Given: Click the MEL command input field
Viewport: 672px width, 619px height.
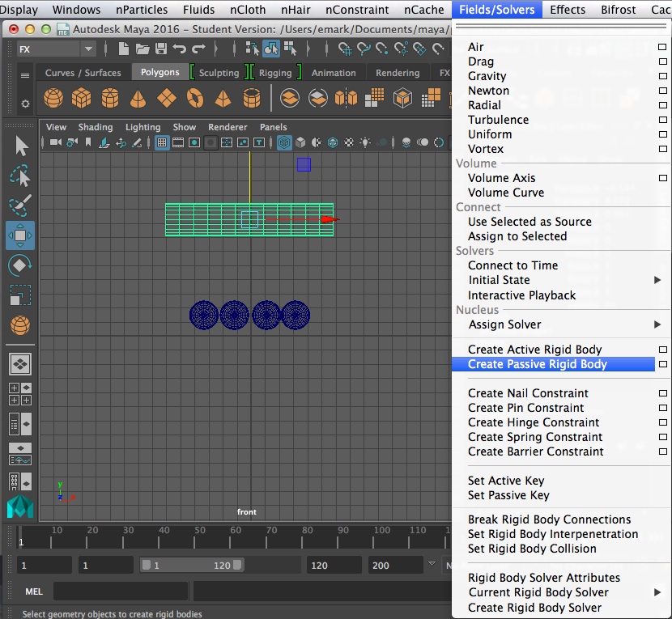Looking at the screenshot, I should click(121, 591).
